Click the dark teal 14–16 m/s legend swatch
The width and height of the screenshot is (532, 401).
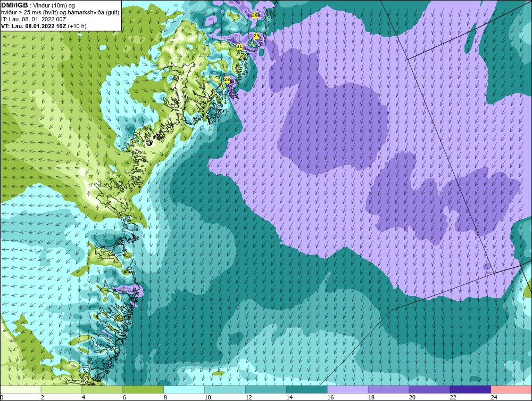point(307,389)
